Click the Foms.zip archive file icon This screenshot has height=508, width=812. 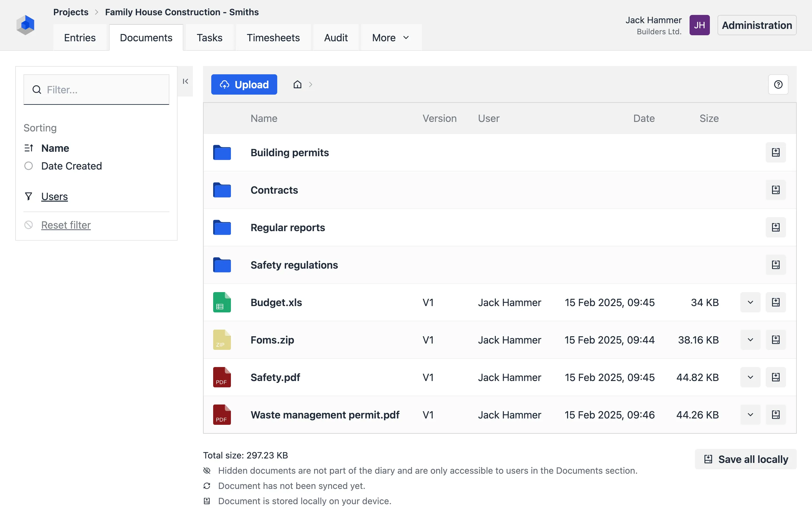pyautogui.click(x=222, y=340)
